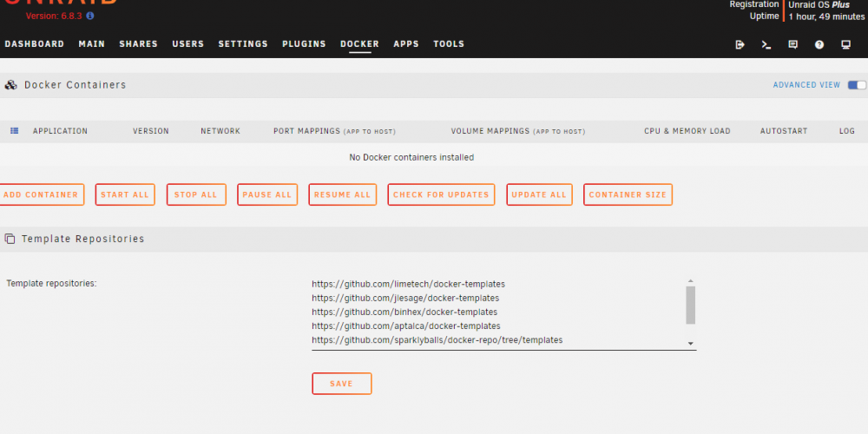Click the Check for Updates button

pos(441,194)
